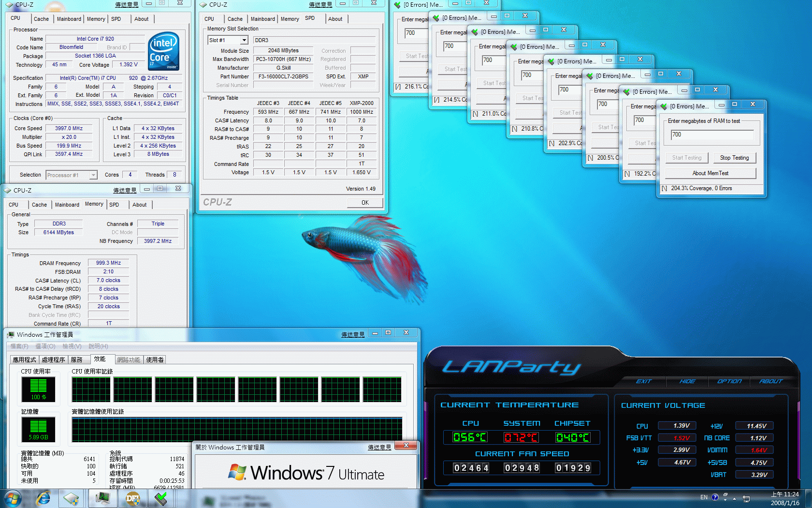
Task: Open the taskbar clock showing 11:24
Action: point(785,498)
